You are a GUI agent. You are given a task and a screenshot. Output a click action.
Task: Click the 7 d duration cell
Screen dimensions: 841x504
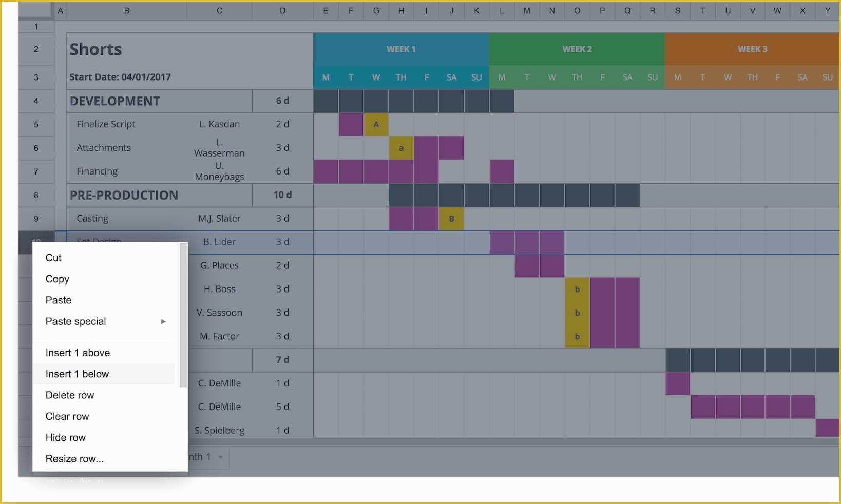(282, 360)
